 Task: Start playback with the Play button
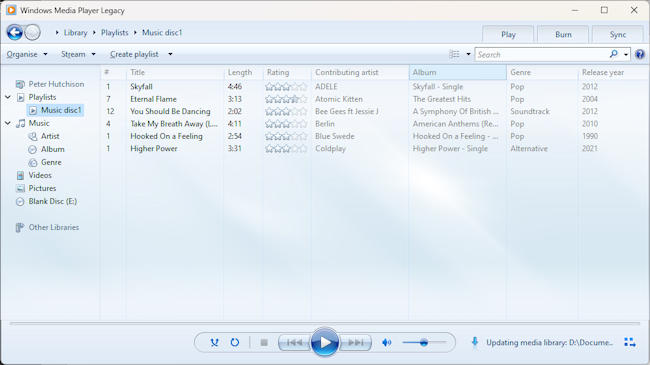[x=325, y=343]
